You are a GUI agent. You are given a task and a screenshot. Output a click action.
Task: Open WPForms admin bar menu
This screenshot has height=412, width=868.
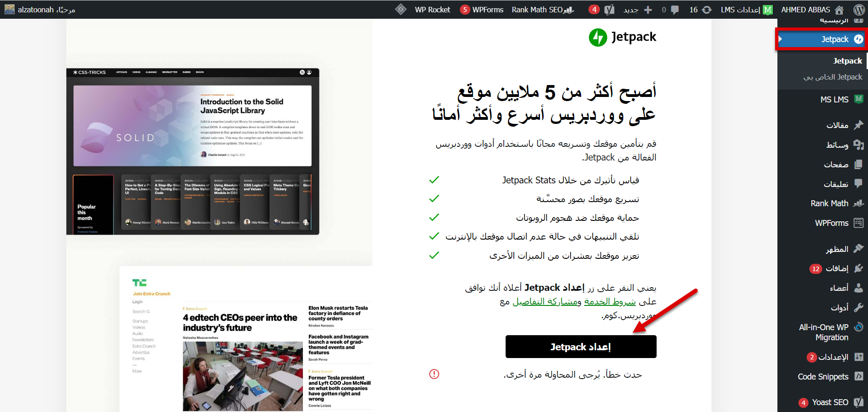(x=482, y=10)
